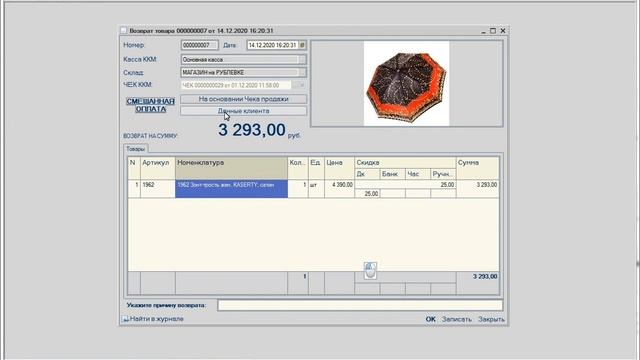This screenshot has height=360, width=640.
Task: Click the large refund amount 3 293,00
Action: pos(252,130)
